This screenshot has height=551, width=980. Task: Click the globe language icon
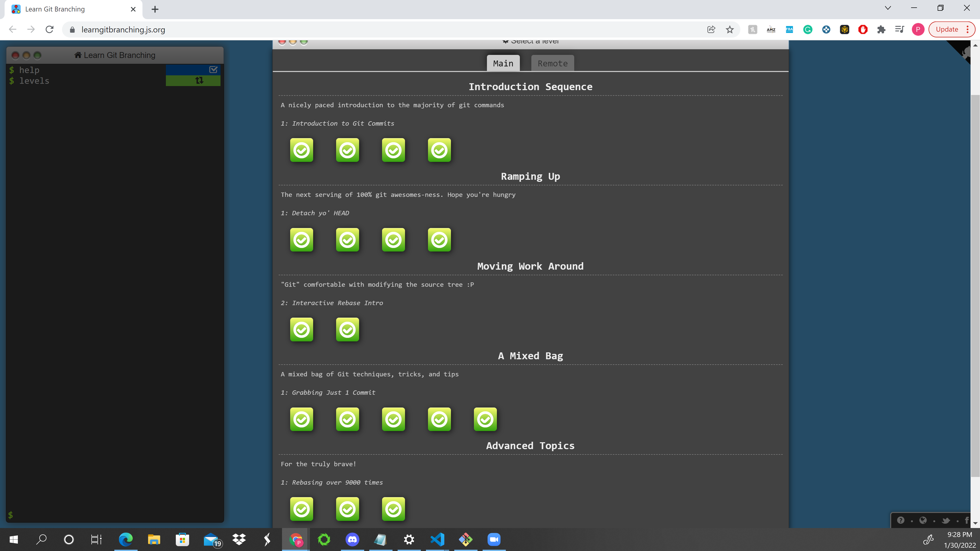(923, 520)
